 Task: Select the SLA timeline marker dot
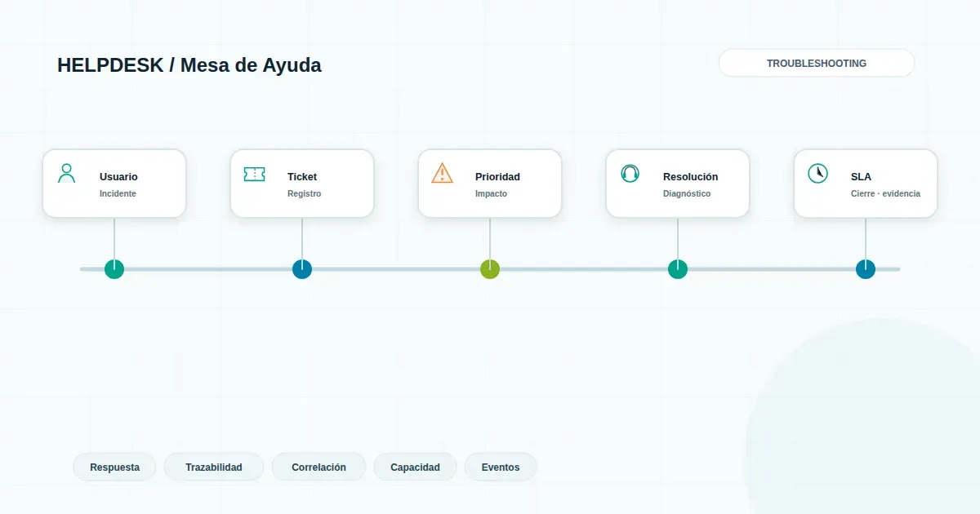click(x=866, y=269)
